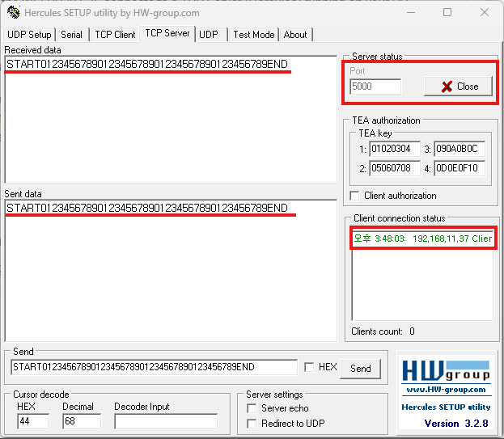Click the HW group logo
Screen dimensions: 504x439
pos(446,372)
